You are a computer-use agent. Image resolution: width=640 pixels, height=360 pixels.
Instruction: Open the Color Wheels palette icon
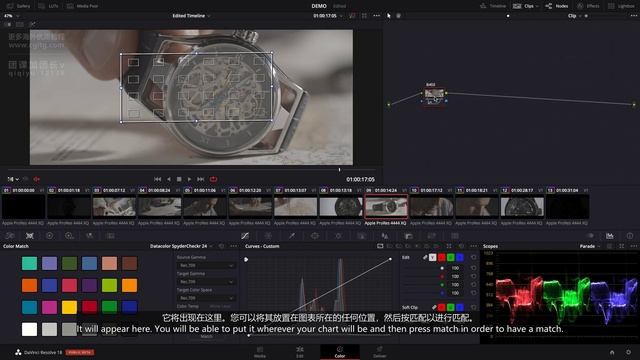click(x=49, y=236)
